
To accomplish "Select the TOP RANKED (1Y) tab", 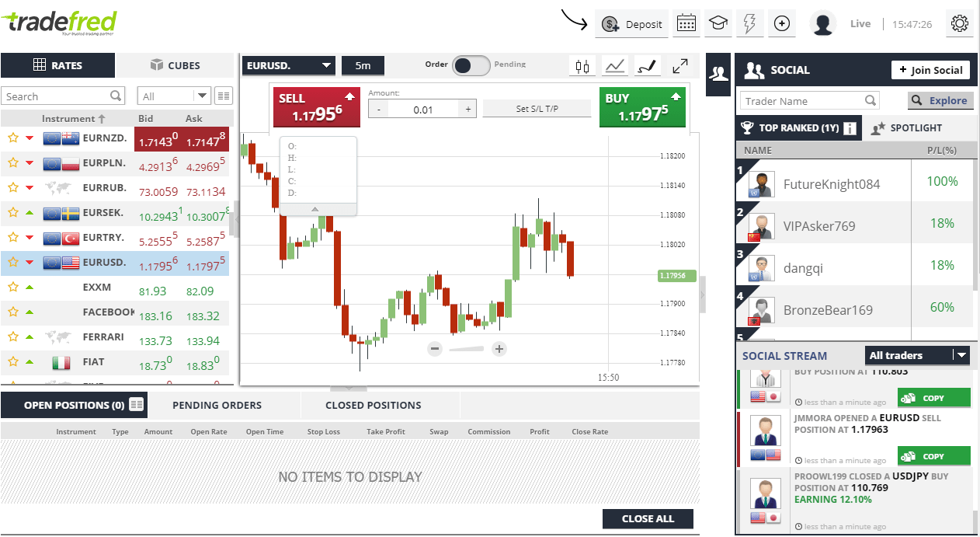I will click(x=798, y=128).
